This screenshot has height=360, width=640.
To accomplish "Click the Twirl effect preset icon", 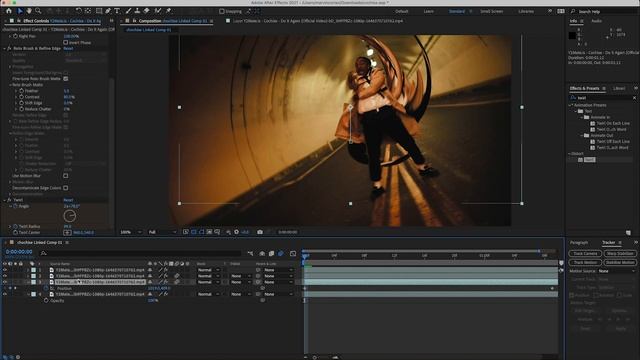I will pos(580,160).
